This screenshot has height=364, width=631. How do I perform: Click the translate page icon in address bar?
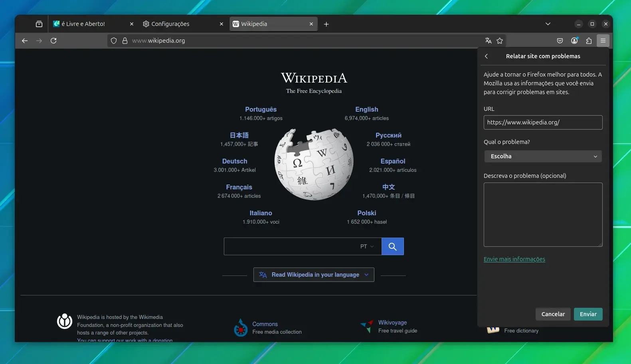click(488, 41)
